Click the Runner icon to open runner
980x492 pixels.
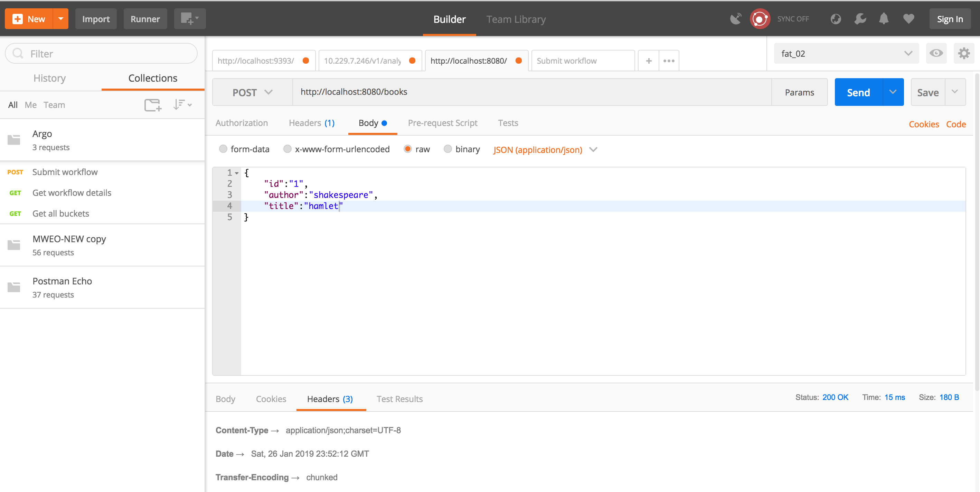point(145,19)
